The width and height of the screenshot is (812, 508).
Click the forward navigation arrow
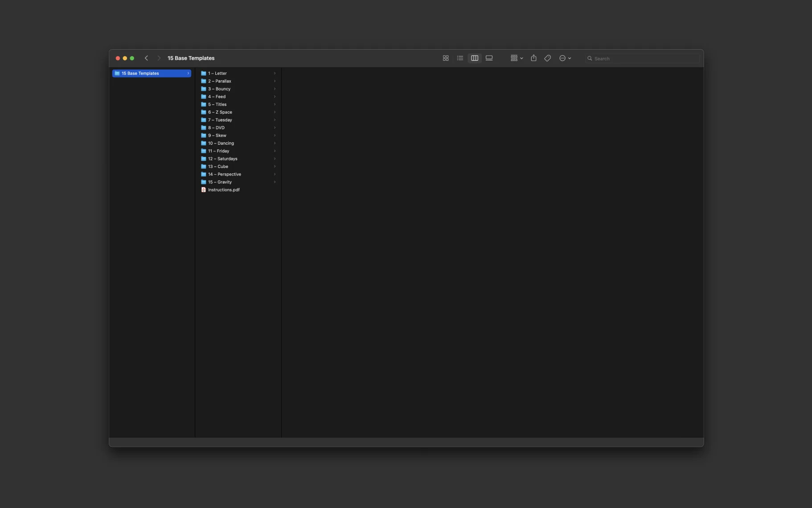pyautogui.click(x=159, y=58)
